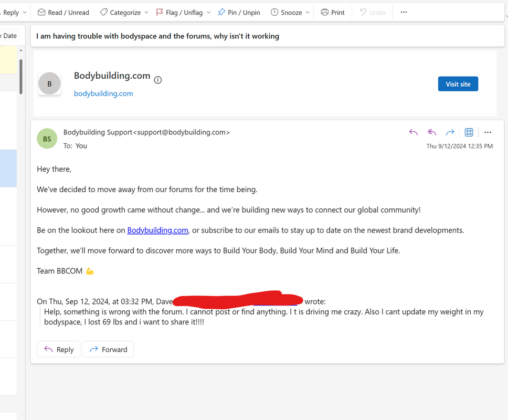Click the reply arrow icon in message header

(x=414, y=132)
